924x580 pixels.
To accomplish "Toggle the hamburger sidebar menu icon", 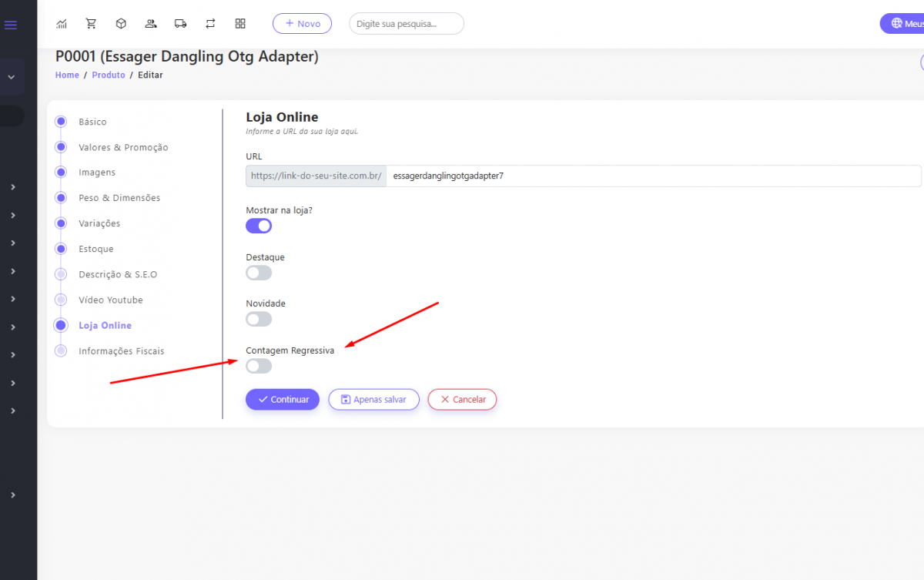I will pos(11,25).
